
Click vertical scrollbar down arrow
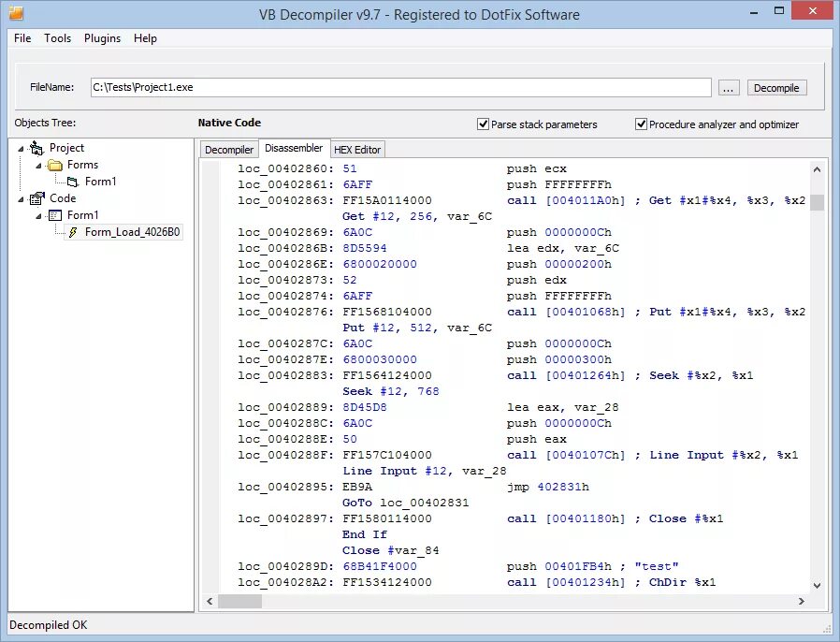817,585
